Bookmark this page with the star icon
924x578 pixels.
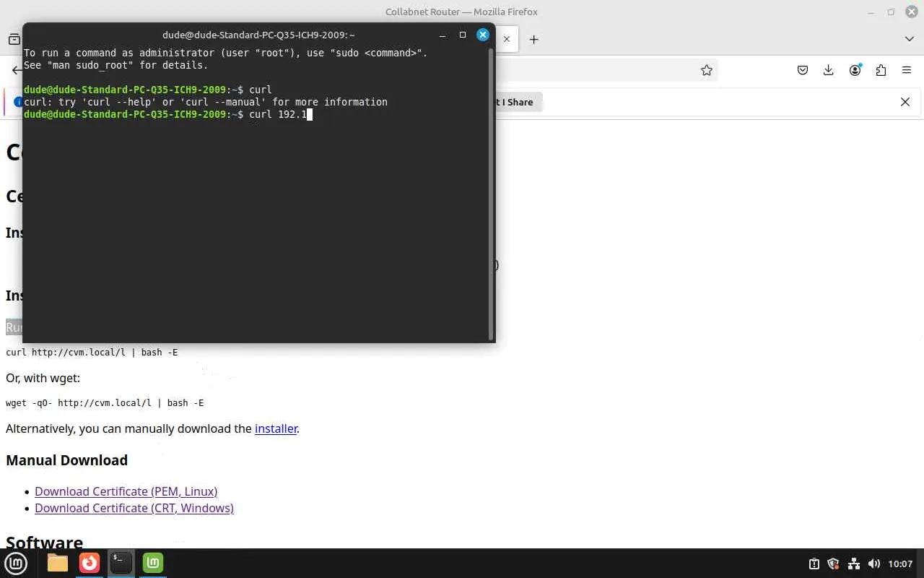[707, 70]
